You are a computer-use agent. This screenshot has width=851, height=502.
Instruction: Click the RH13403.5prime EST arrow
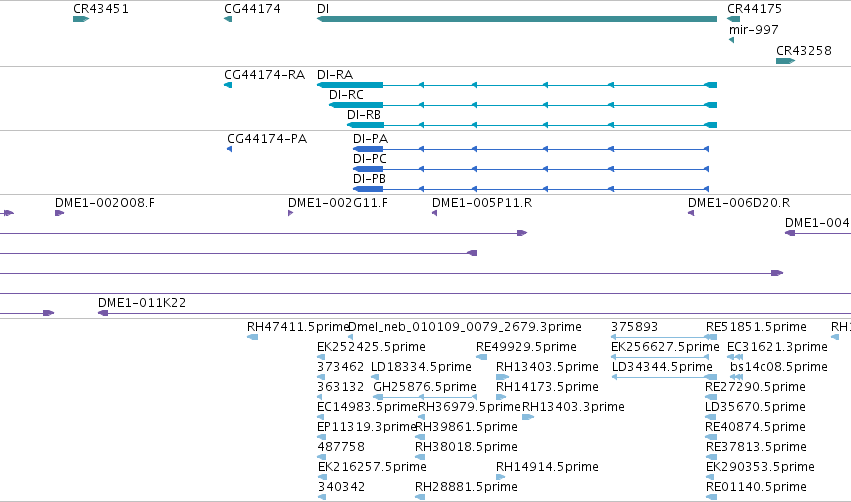pyautogui.click(x=503, y=377)
